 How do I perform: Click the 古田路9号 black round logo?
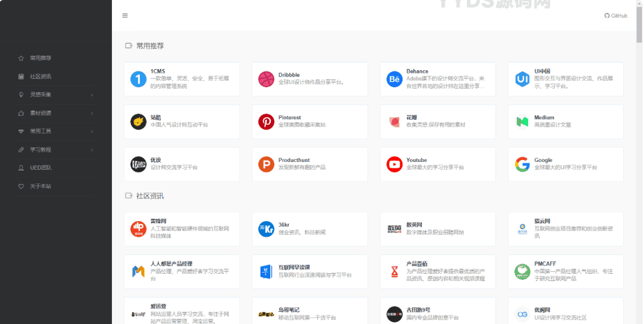(x=395, y=314)
